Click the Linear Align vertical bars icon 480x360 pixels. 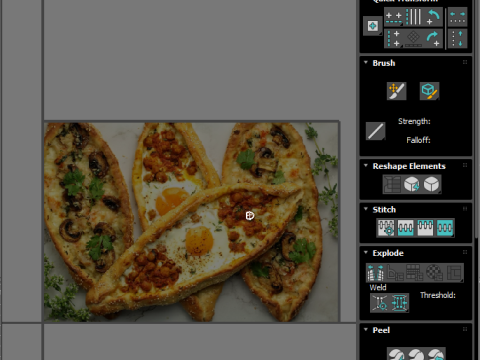pos(413,17)
